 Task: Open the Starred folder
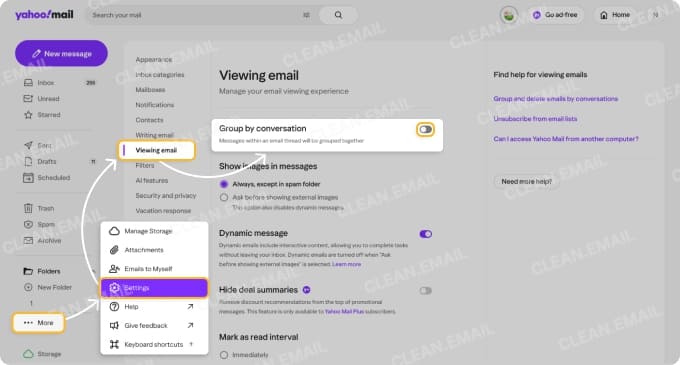pyautogui.click(x=49, y=115)
